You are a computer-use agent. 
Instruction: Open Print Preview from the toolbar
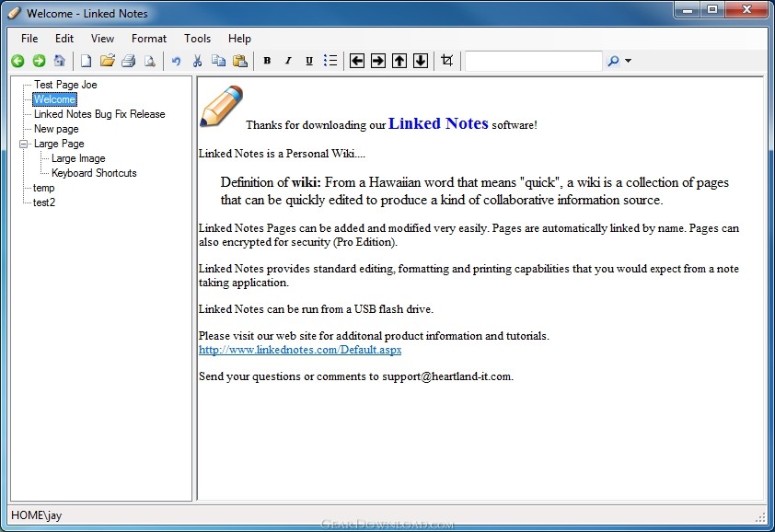(x=149, y=61)
